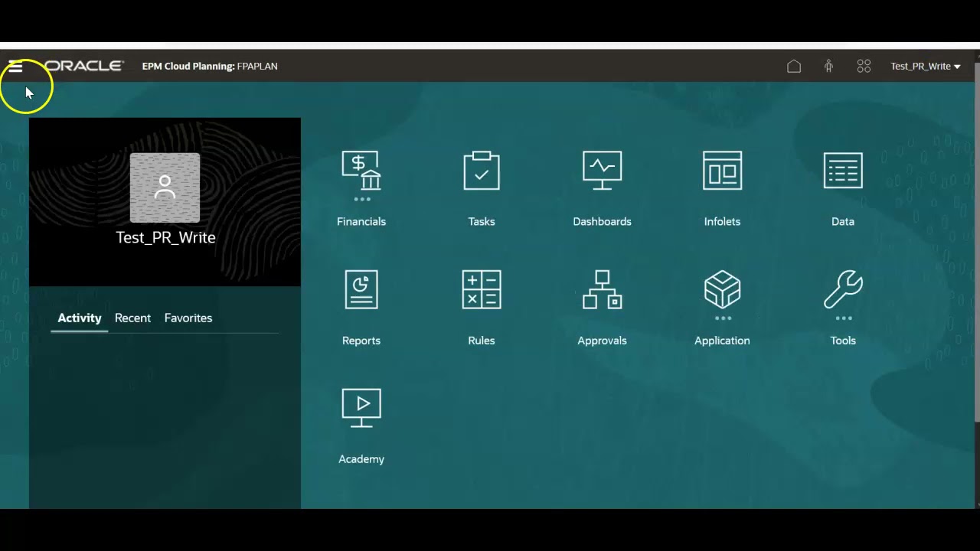Click the Dashboards label
980x551 pixels.
[x=602, y=221]
